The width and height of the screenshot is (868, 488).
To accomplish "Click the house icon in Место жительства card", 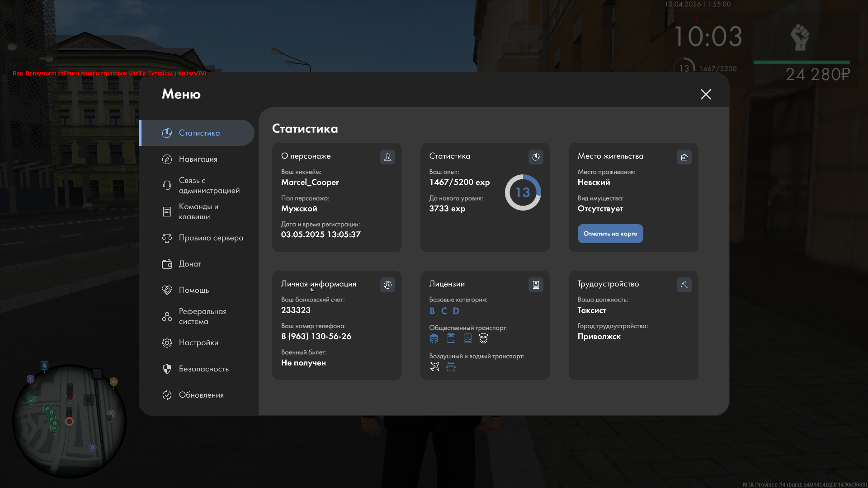I will tap(684, 157).
